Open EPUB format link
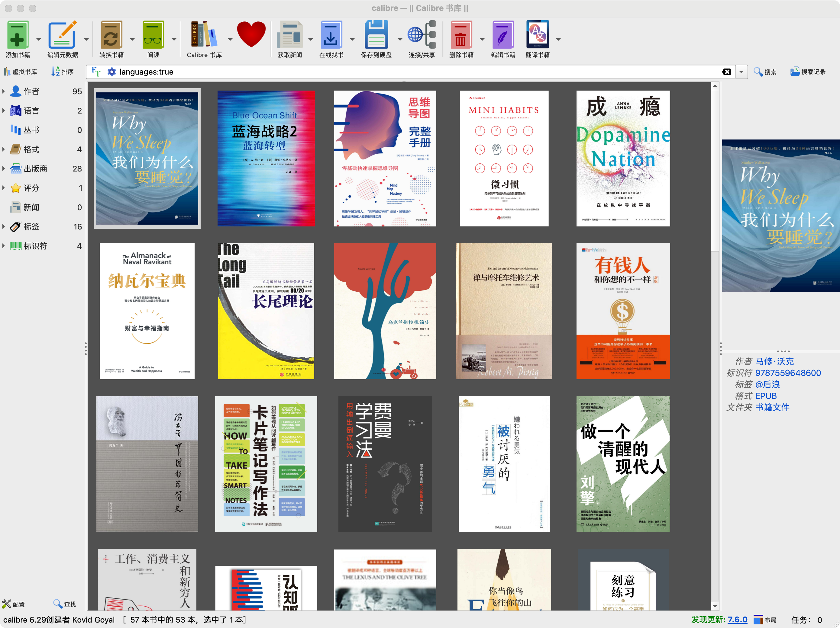The image size is (840, 628). coord(766,396)
